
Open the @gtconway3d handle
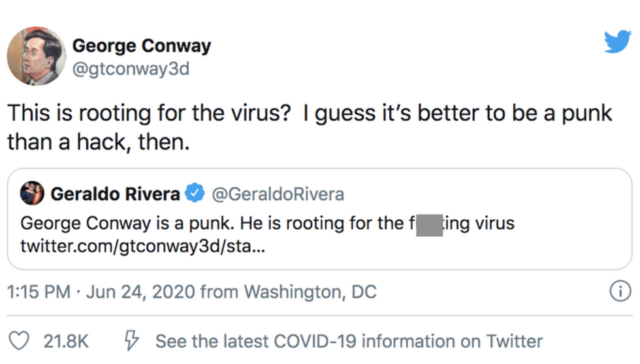(131, 68)
